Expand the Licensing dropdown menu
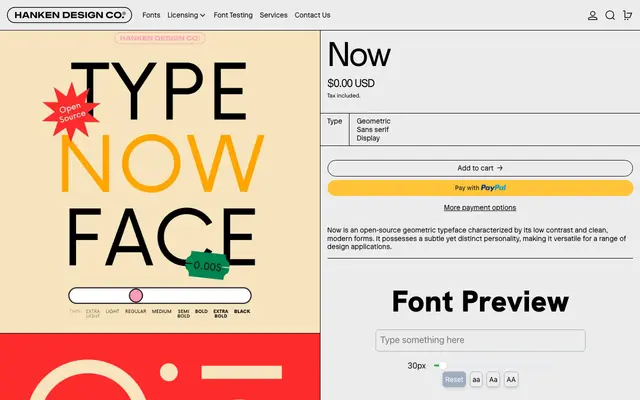Screen dimensions: 640x400 tap(186, 15)
